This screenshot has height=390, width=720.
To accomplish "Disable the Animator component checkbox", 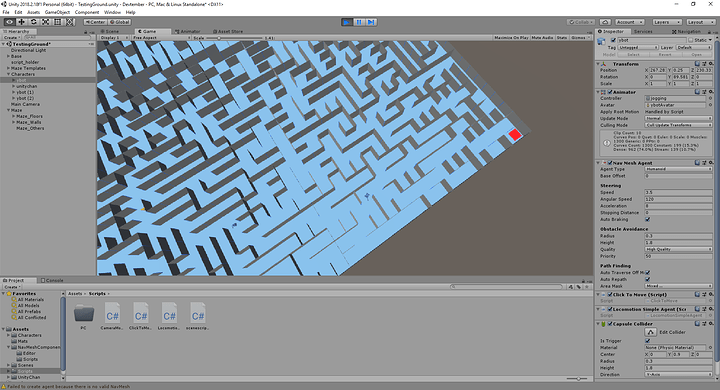I will pos(610,92).
